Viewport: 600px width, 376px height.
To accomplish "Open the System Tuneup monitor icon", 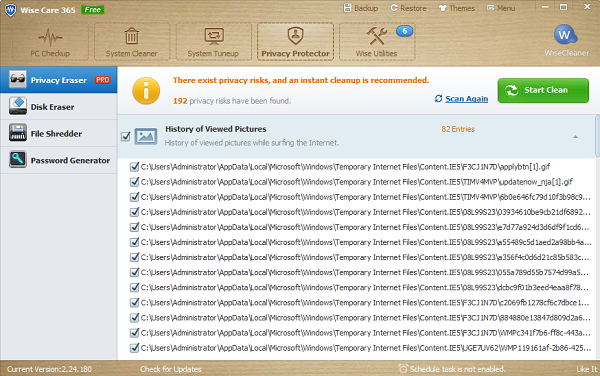I will coord(214,36).
